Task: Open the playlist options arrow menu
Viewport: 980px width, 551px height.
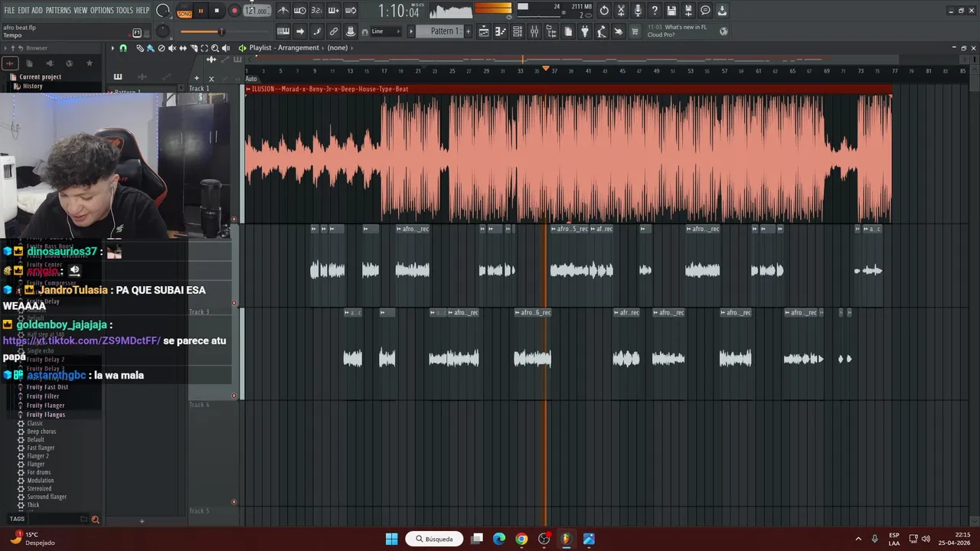Action: click(x=113, y=48)
